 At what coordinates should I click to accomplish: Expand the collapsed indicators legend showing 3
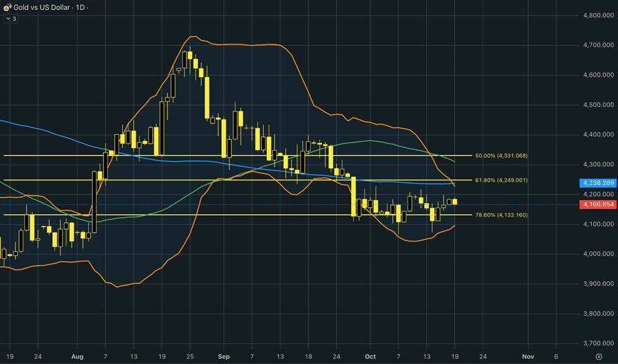(11, 18)
